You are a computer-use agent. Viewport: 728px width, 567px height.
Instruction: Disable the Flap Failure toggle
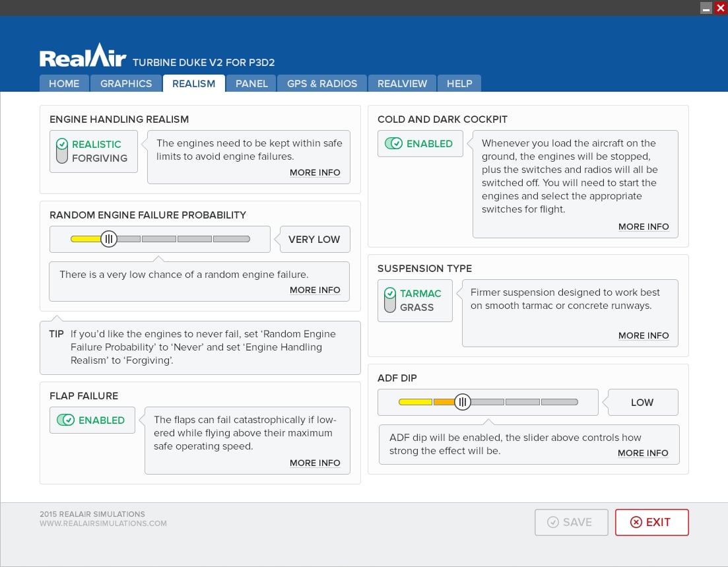tap(65, 420)
